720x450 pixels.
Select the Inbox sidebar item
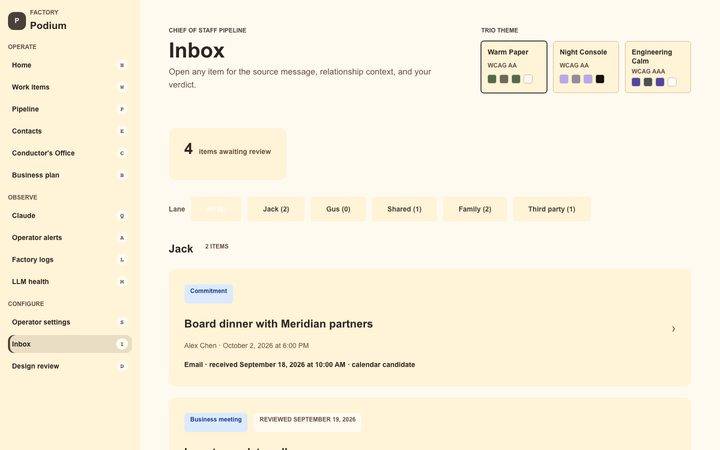(70, 344)
